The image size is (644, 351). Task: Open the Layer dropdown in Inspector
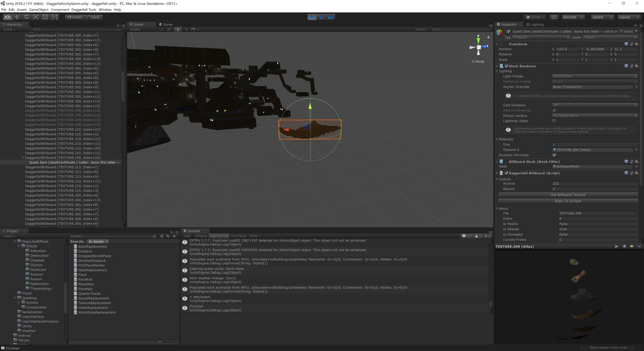point(610,37)
